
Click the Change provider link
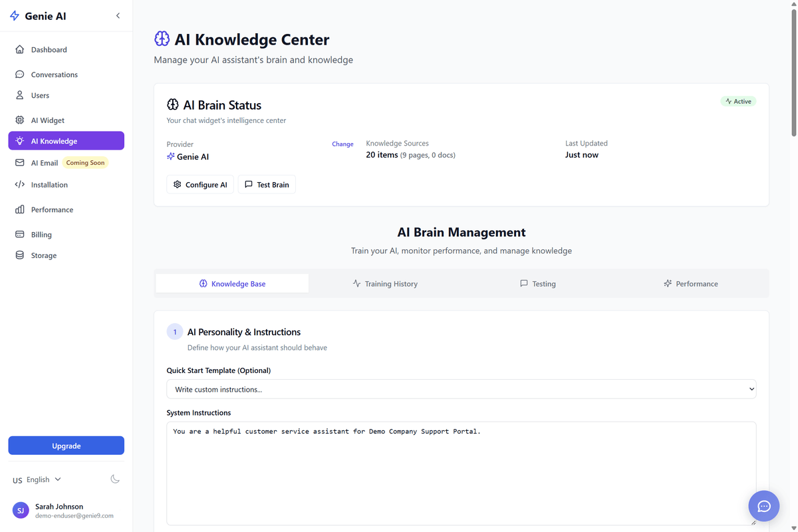click(x=342, y=144)
